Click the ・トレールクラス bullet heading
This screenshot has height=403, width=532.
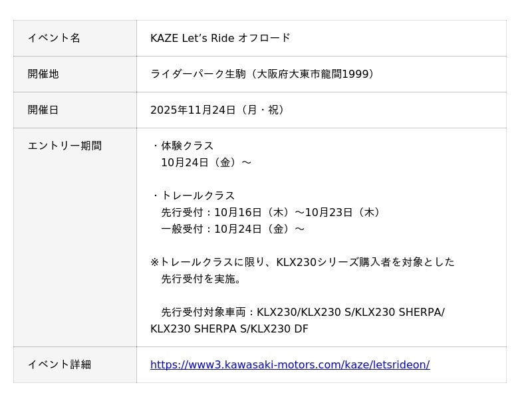(194, 196)
